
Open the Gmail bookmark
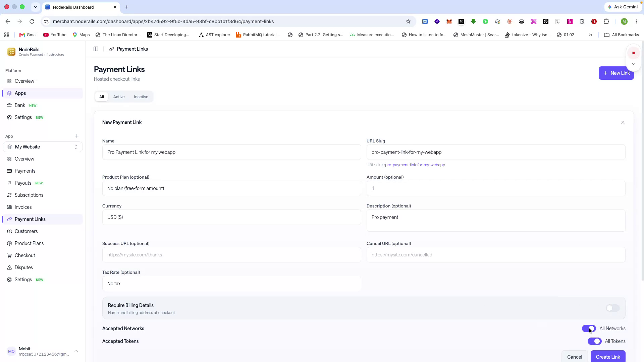click(29, 35)
